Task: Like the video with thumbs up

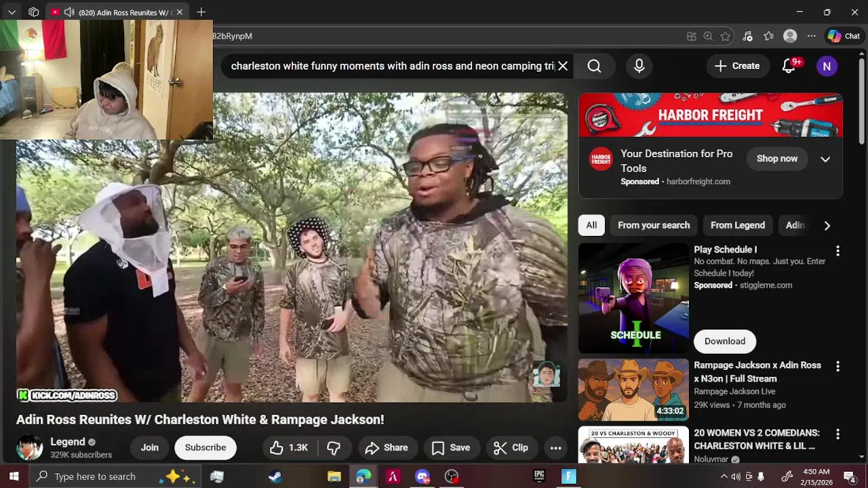Action: coord(290,447)
